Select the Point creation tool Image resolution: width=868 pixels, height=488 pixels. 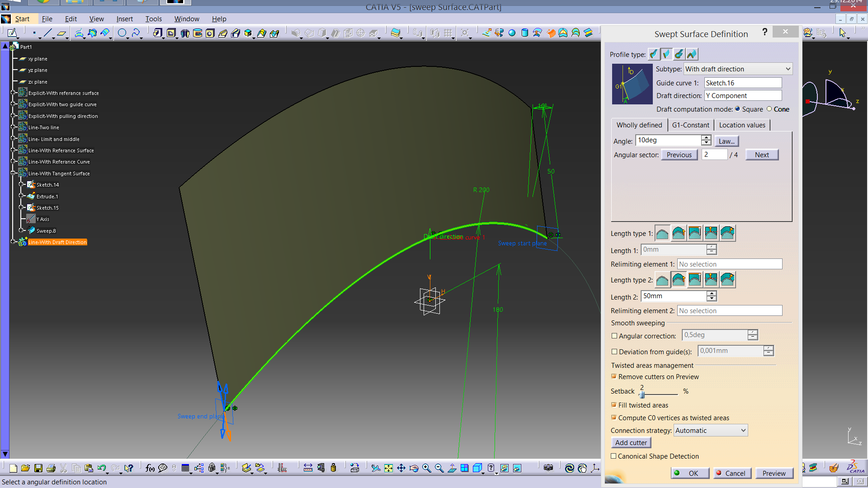click(x=34, y=33)
